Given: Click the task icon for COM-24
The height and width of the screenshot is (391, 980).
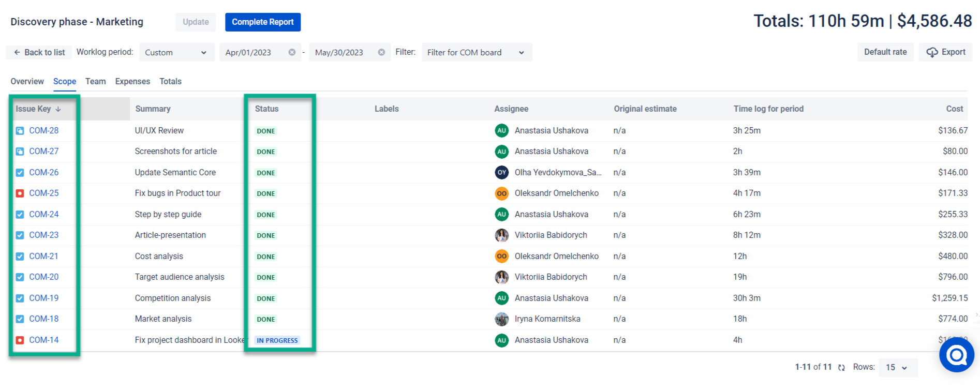Looking at the screenshot, I should tap(20, 215).
